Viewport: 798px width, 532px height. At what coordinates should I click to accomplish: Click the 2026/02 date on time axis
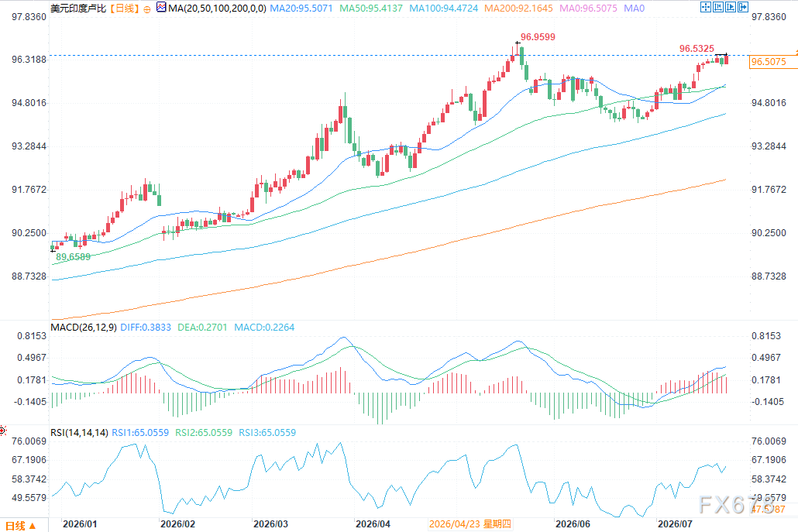(177, 523)
